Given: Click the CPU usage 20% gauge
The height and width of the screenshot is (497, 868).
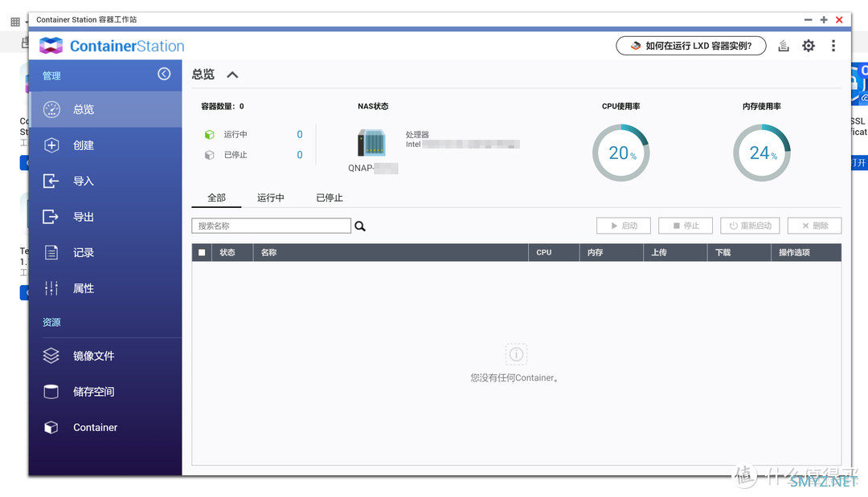Looking at the screenshot, I should point(621,153).
